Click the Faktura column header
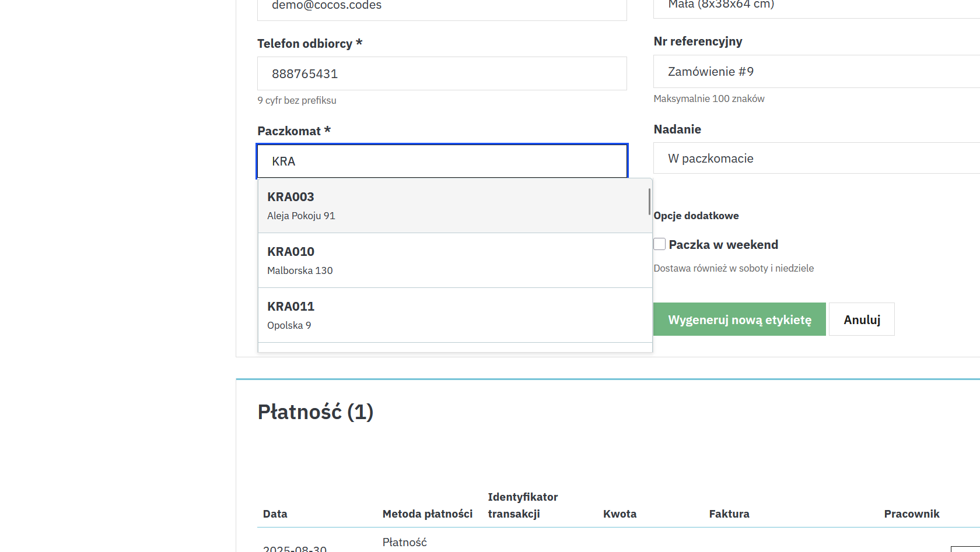The height and width of the screenshot is (552, 980). coord(729,514)
